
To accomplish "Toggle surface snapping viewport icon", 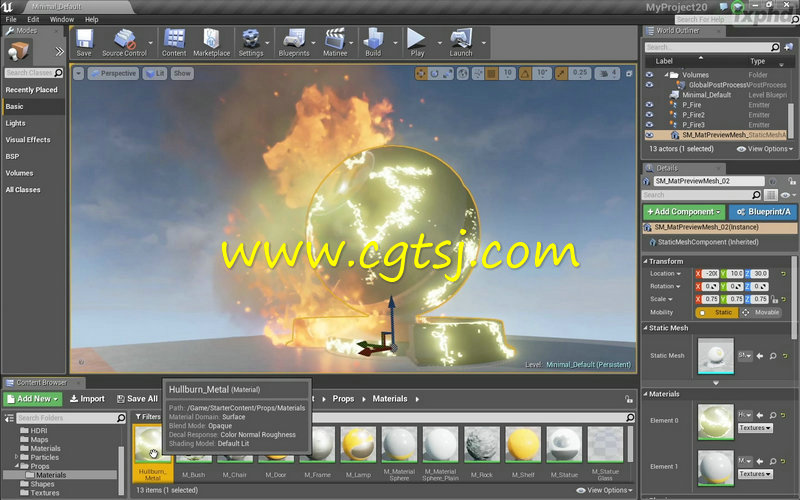I will click(478, 73).
